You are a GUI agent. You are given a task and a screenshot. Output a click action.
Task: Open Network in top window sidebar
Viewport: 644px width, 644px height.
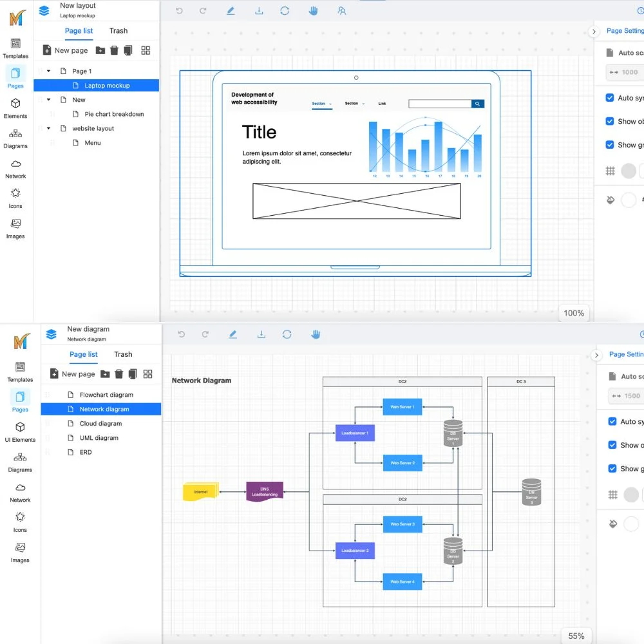click(x=15, y=169)
